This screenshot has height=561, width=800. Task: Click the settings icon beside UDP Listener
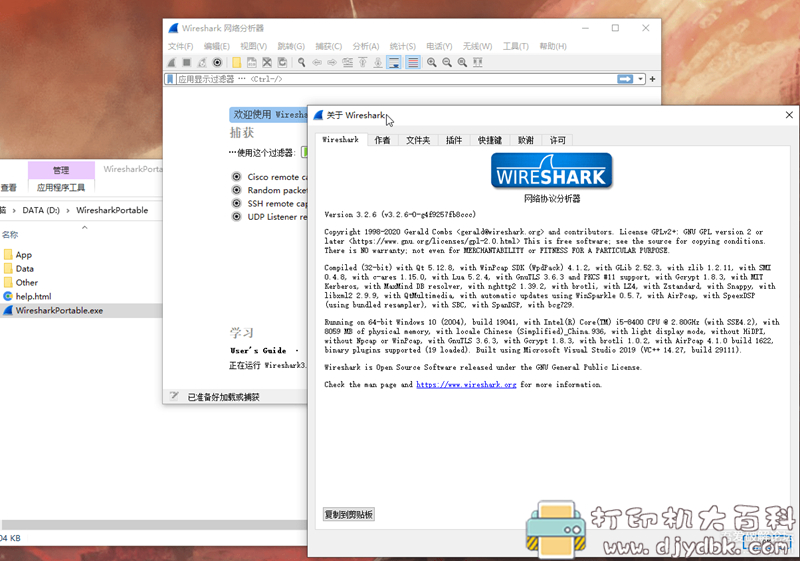(x=237, y=216)
